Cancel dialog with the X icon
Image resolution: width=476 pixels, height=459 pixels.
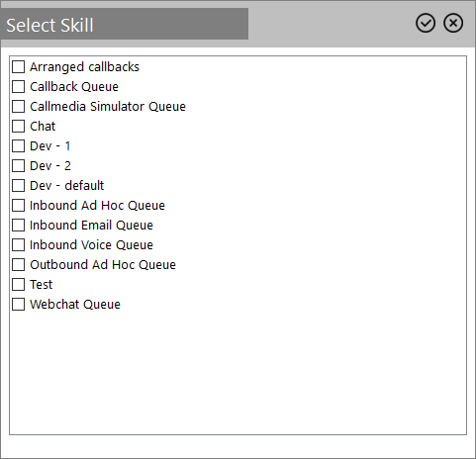pyautogui.click(x=453, y=23)
